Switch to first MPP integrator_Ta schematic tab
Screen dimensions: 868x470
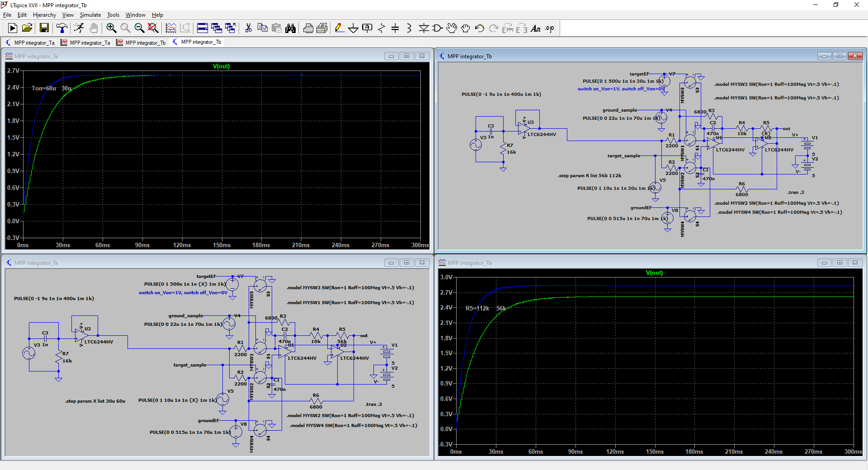point(30,42)
